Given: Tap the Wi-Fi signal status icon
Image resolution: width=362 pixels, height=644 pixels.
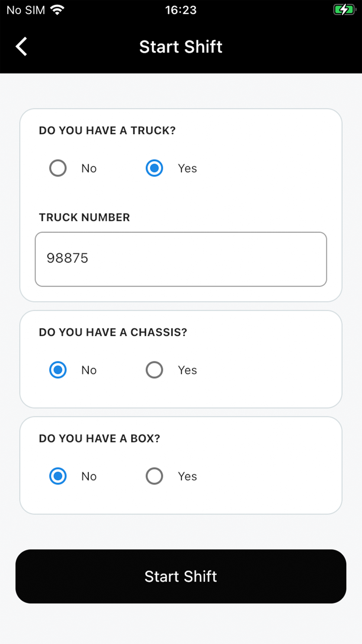Looking at the screenshot, I should point(57,10).
